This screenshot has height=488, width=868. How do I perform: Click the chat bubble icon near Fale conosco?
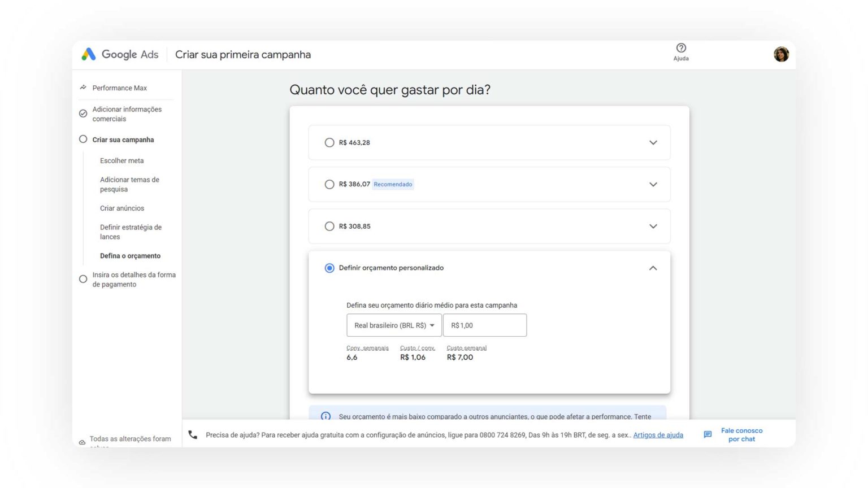(708, 434)
